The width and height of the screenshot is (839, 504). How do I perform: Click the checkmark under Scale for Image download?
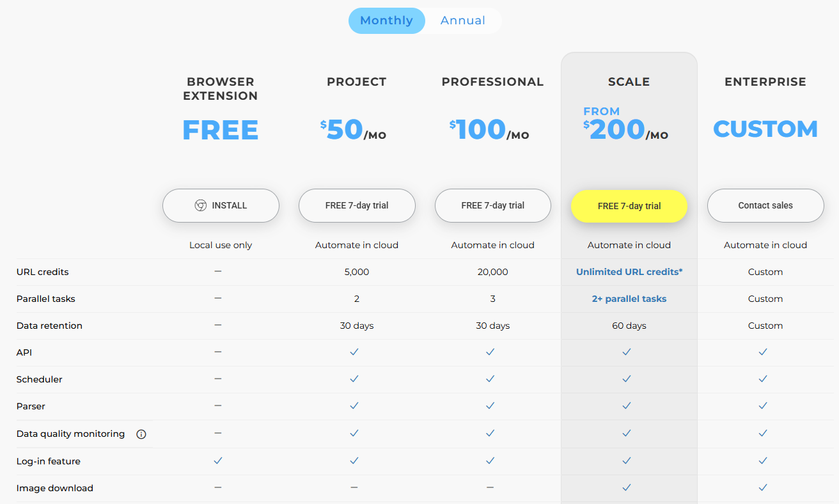[x=626, y=487]
